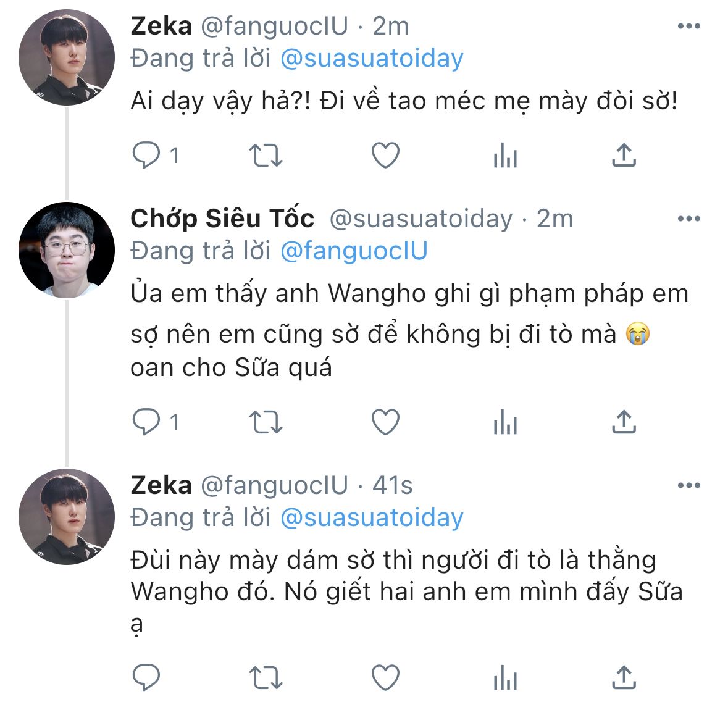Share Zeka's first tweet
Image resolution: width=728 pixels, height=702 pixels.
click(624, 154)
